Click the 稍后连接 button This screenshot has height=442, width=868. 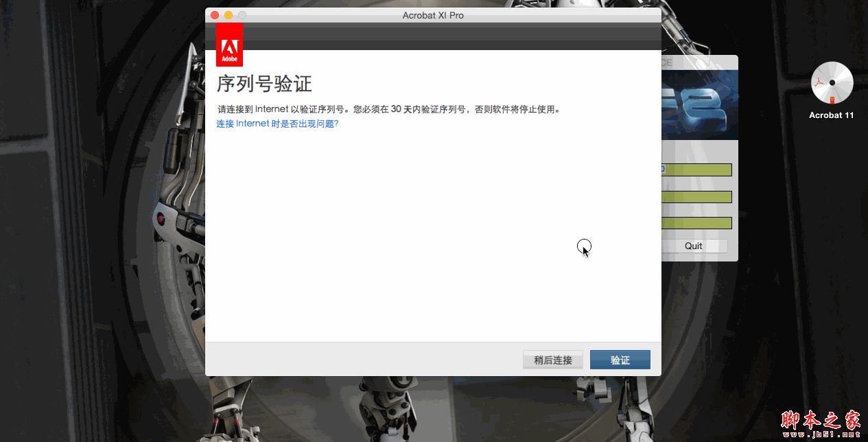552,360
